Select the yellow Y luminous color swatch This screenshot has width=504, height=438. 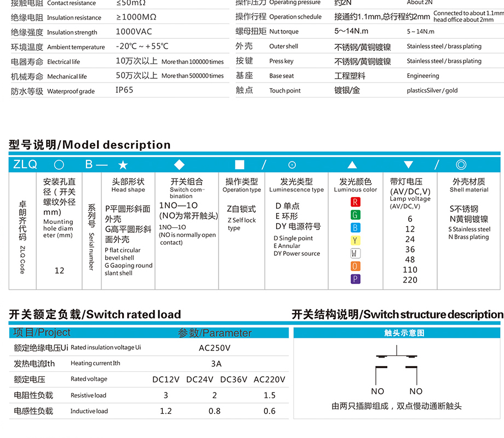click(355, 241)
